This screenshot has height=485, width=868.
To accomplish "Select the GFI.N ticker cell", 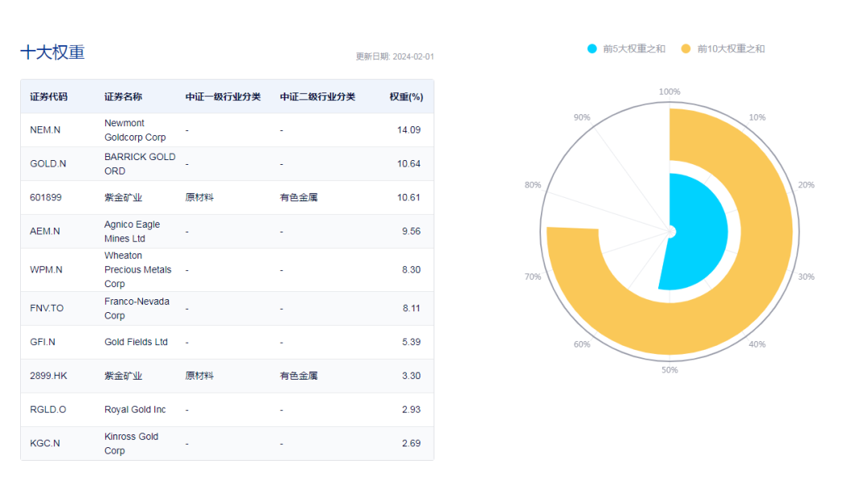I will pyautogui.click(x=43, y=342).
